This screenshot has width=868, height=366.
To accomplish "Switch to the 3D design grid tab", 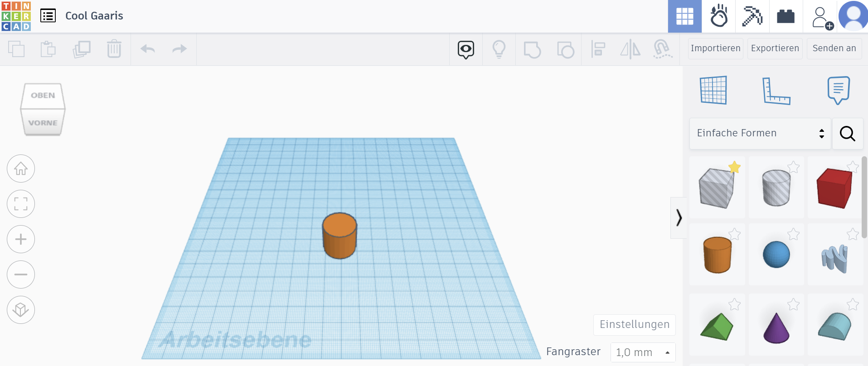I will coord(684,16).
